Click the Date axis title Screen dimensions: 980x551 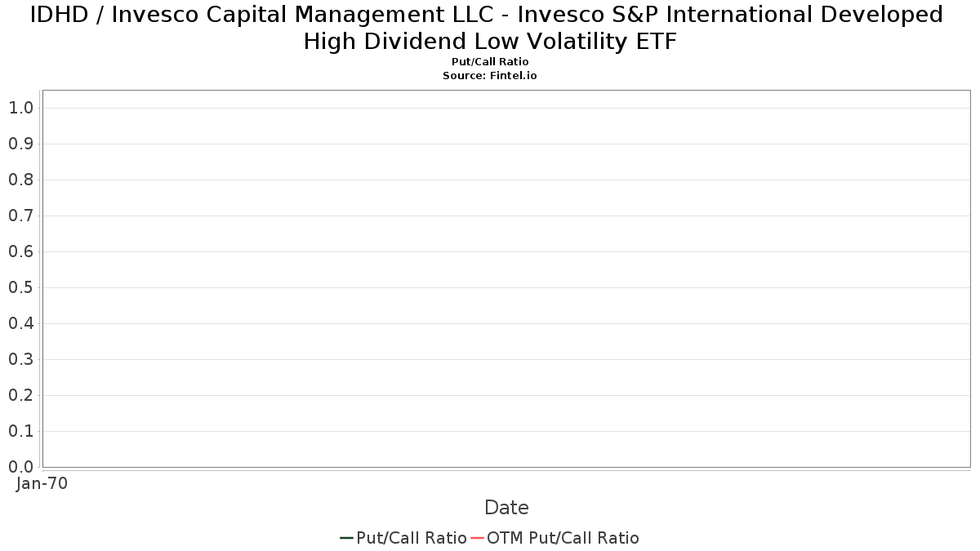click(x=506, y=508)
